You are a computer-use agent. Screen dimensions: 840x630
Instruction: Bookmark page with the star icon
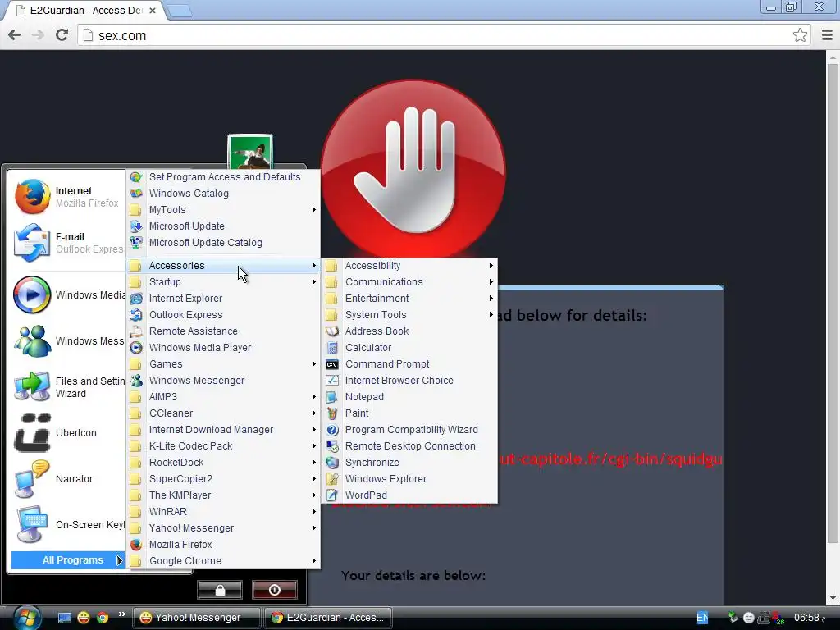coord(800,35)
